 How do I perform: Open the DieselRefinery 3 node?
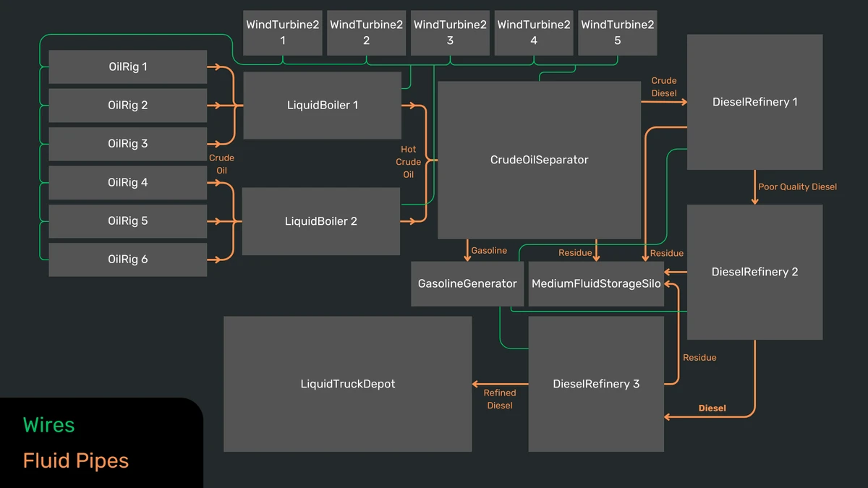[596, 384]
